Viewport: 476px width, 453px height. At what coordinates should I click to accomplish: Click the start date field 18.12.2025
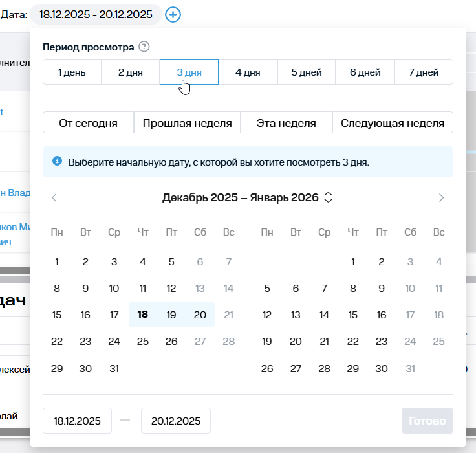[77, 421]
